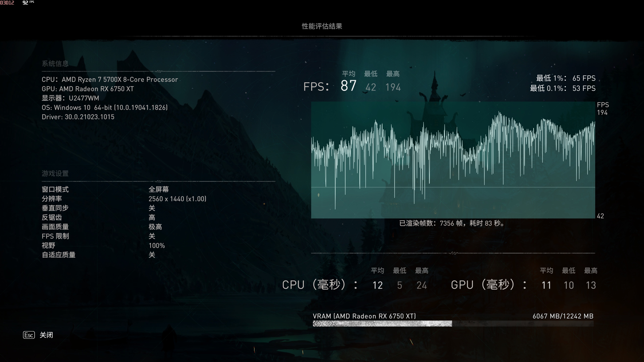The height and width of the screenshot is (362, 644).
Task: Click the OS Windows 10 64-bit entry
Action: [x=105, y=107]
